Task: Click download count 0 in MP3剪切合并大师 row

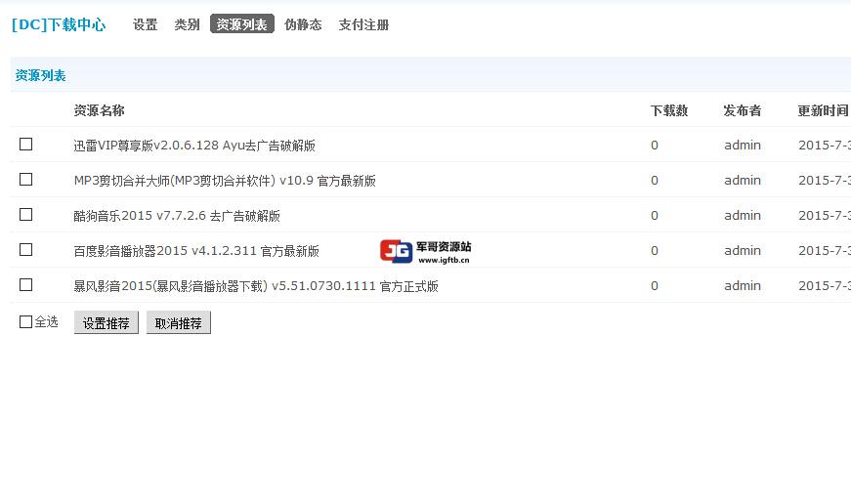Action: (x=655, y=180)
